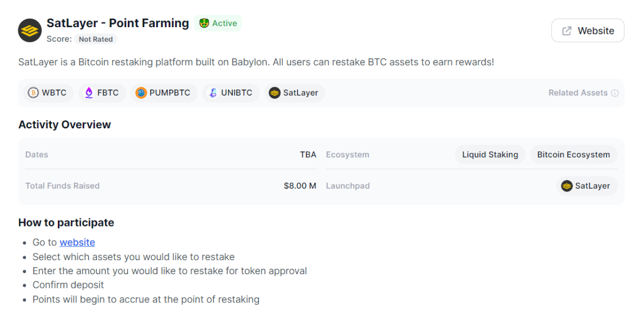This screenshot has height=325, width=644.
Task: Click the SatLayer - Point Farming title
Action: coord(118,23)
